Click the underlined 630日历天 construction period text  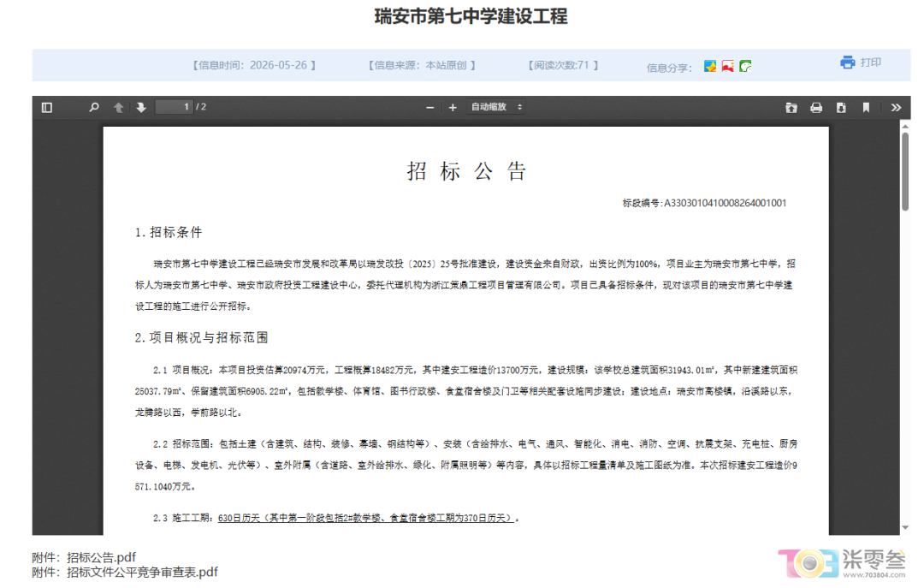tap(366, 518)
